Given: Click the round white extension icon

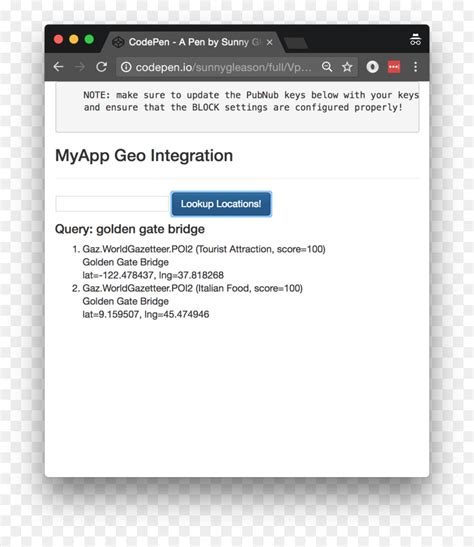Looking at the screenshot, I should [373, 67].
